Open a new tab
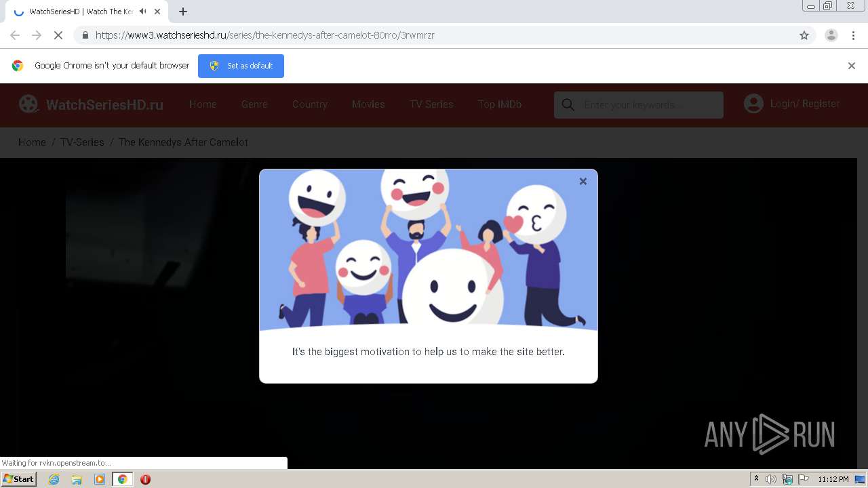 coord(183,12)
